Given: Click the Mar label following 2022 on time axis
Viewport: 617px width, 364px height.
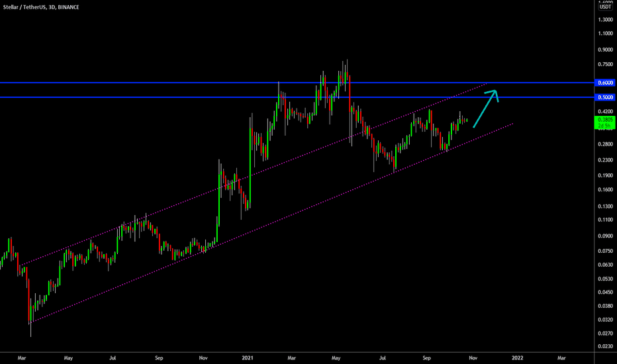Looking at the screenshot, I should tap(561, 358).
